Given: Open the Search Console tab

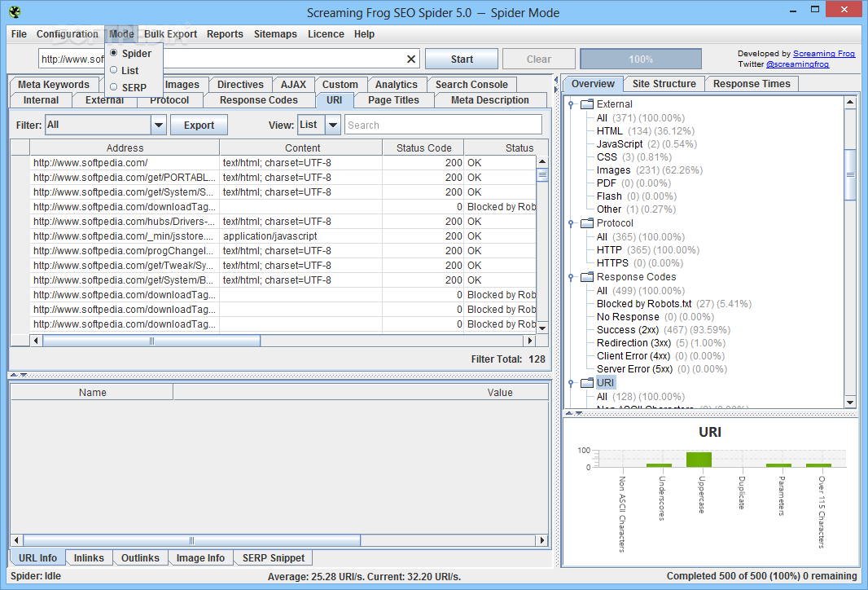Looking at the screenshot, I should tap(471, 85).
